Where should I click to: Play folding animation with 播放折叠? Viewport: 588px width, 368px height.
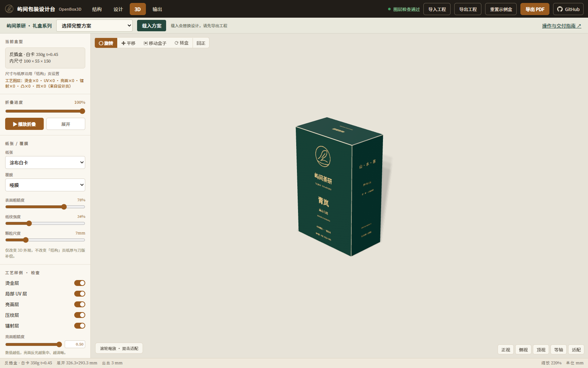(x=24, y=124)
